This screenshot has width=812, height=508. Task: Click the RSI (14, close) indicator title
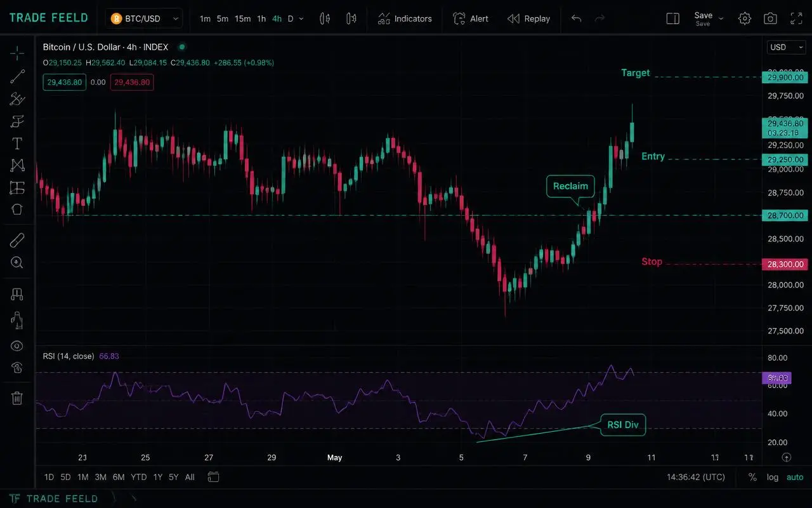coord(68,356)
